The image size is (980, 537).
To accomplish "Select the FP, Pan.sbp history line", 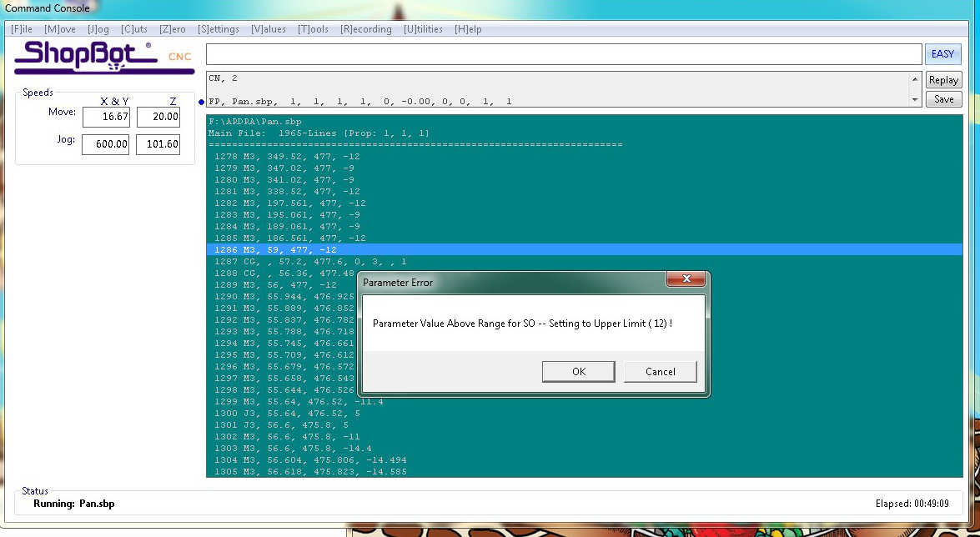I will (360, 101).
